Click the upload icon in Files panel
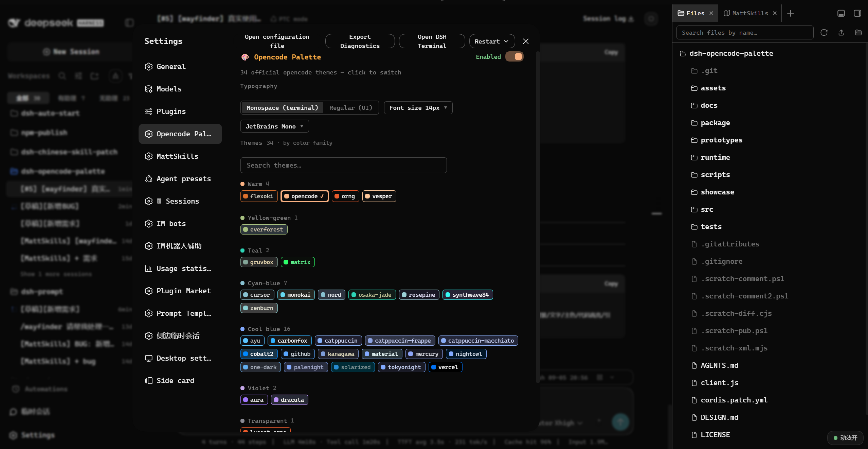Viewport: 868px width, 449px height. click(841, 33)
